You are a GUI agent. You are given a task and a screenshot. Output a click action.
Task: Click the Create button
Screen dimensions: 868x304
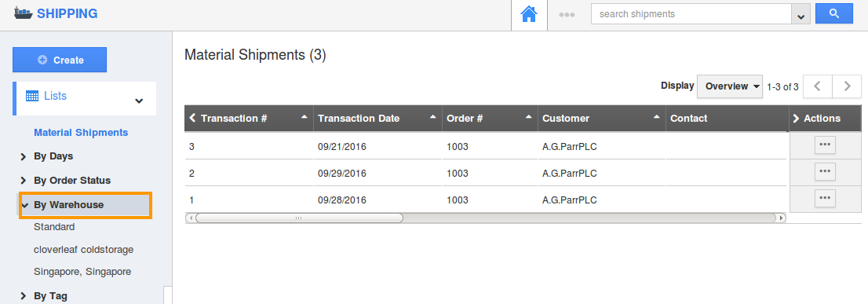(x=60, y=60)
